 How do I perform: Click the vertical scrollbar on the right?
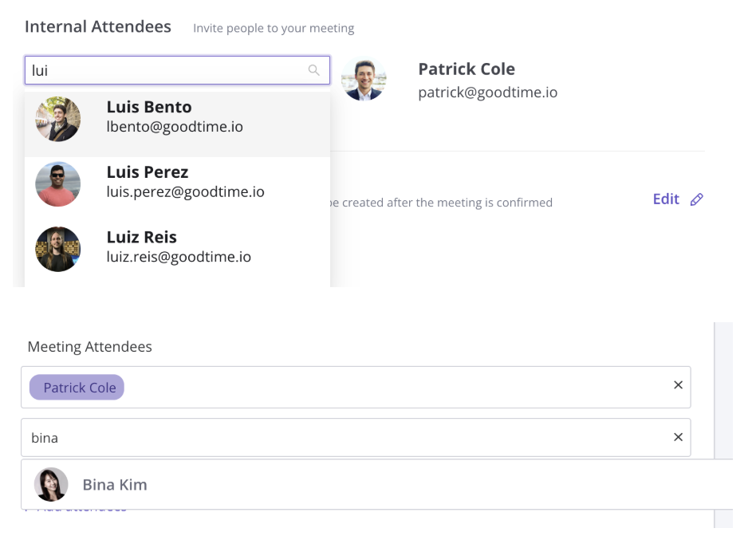coord(723,424)
